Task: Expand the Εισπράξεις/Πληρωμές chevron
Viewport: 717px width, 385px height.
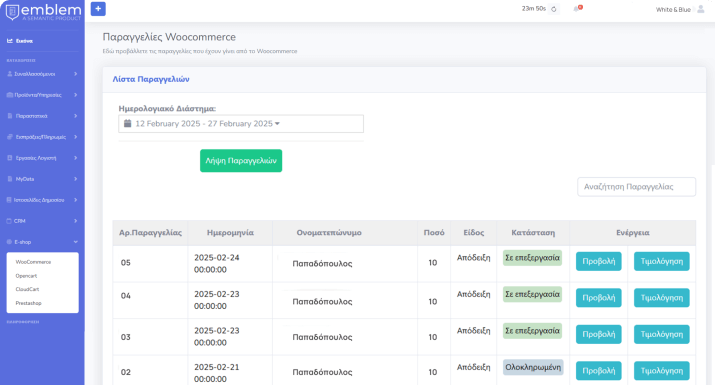Action: [75, 137]
